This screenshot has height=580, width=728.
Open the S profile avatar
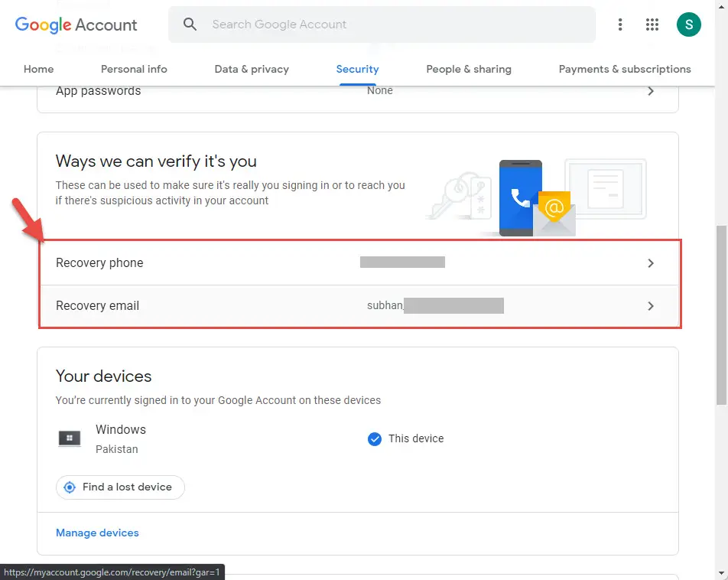(688, 24)
